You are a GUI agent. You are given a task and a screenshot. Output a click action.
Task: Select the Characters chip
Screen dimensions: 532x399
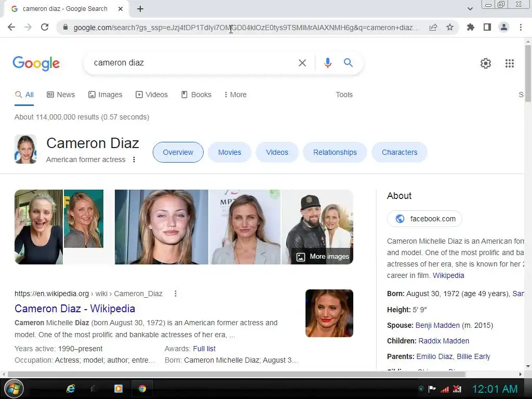click(x=400, y=152)
